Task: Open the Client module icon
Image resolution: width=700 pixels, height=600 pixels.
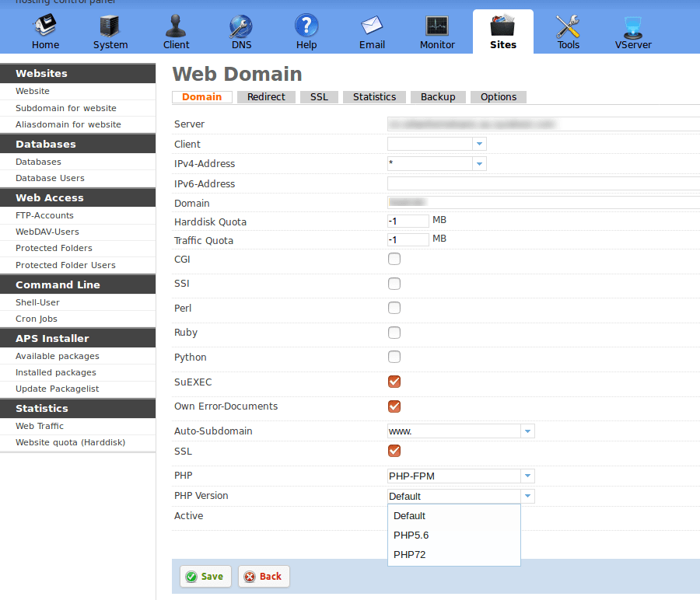Action: pos(176,27)
